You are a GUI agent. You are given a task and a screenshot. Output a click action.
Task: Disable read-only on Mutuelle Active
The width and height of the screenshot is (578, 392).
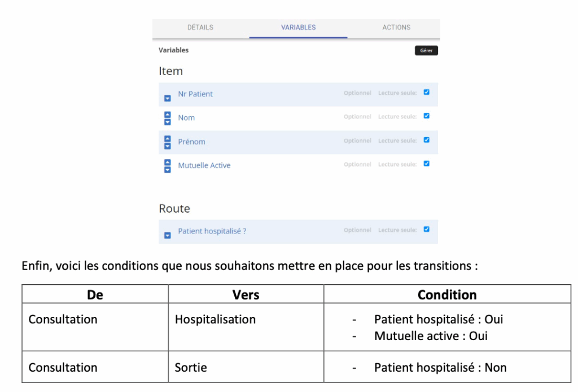coord(426,164)
